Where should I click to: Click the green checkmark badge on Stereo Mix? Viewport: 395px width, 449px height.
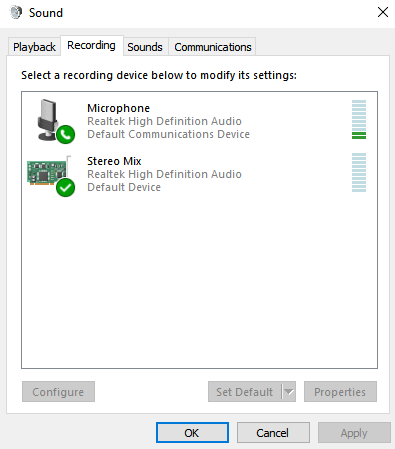[x=65, y=187]
